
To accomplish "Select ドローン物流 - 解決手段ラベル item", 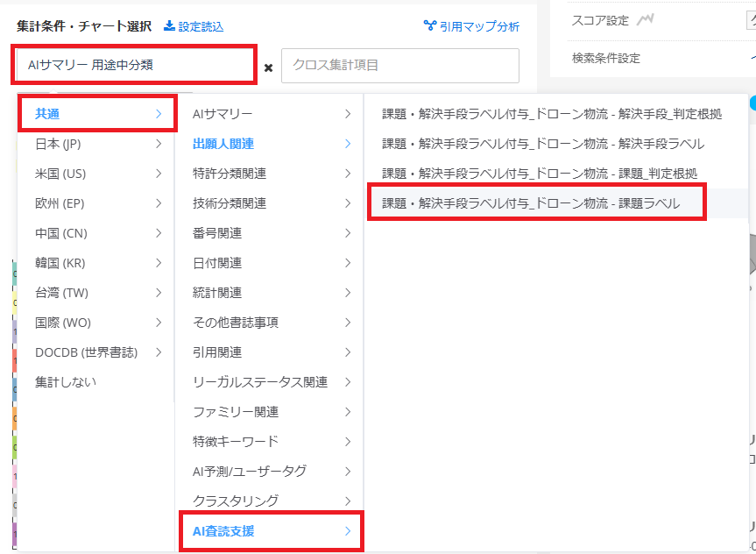I will [x=543, y=144].
